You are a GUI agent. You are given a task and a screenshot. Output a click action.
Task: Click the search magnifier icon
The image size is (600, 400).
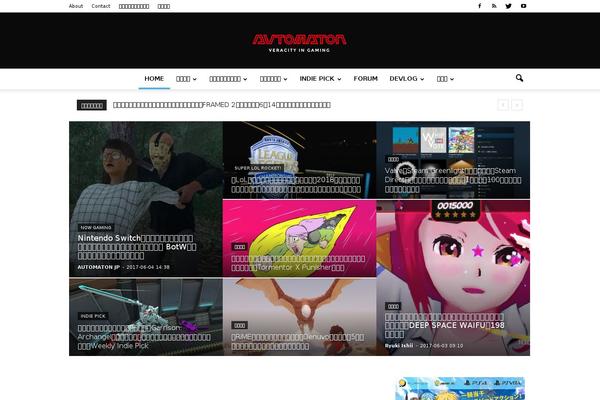pyautogui.click(x=519, y=78)
